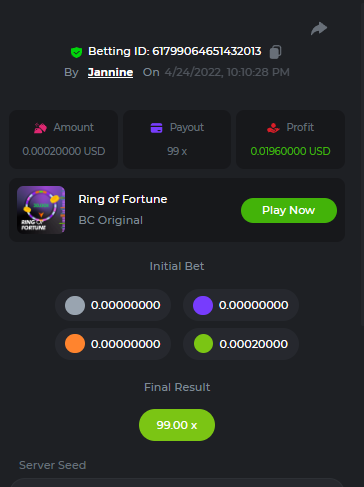The height and width of the screenshot is (487, 364).
Task: Open the Ring of Fortune game thumbnail
Action: (41, 210)
